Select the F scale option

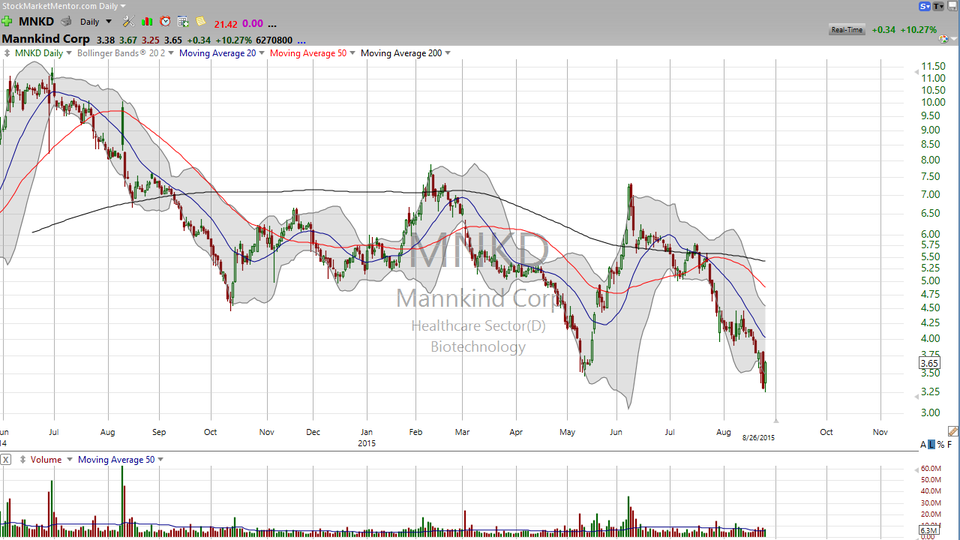[x=950, y=444]
